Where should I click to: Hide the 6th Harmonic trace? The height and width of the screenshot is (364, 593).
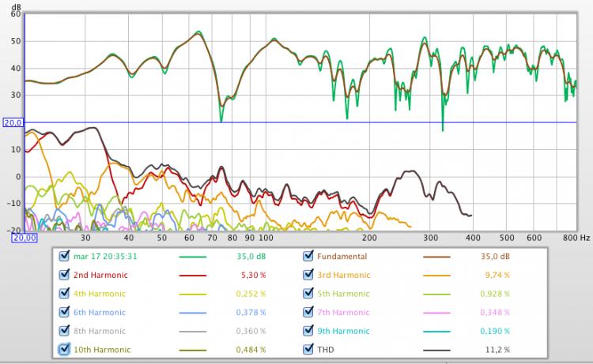point(64,312)
